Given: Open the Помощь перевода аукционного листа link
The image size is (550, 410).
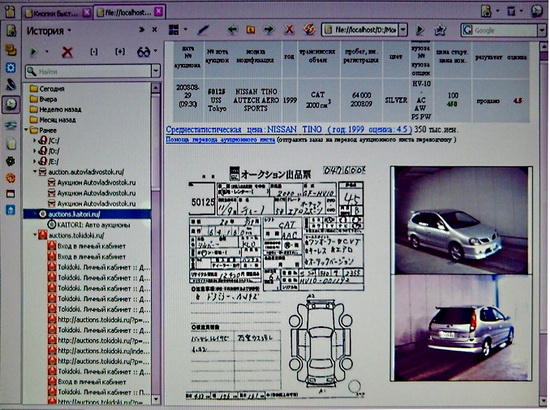Looking at the screenshot, I should coord(220,140).
